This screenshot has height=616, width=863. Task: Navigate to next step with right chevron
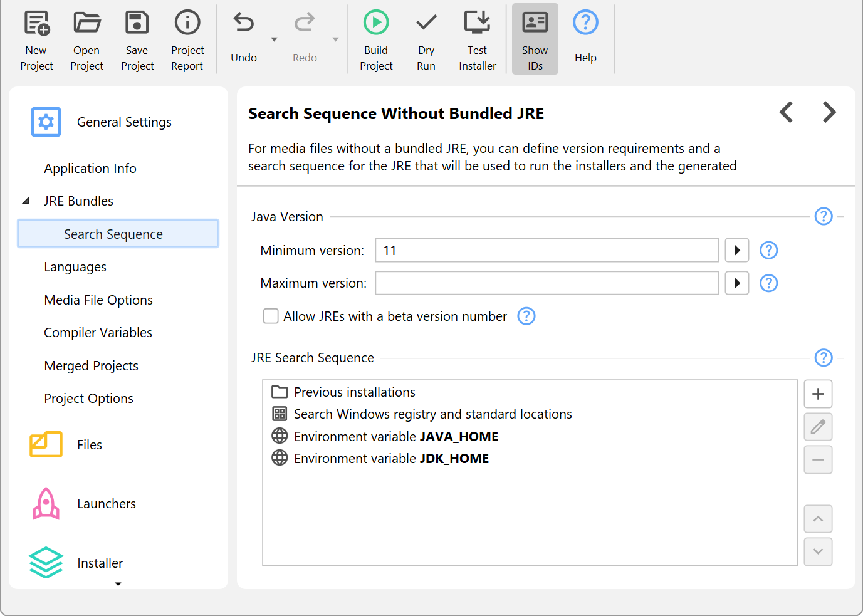tap(829, 113)
